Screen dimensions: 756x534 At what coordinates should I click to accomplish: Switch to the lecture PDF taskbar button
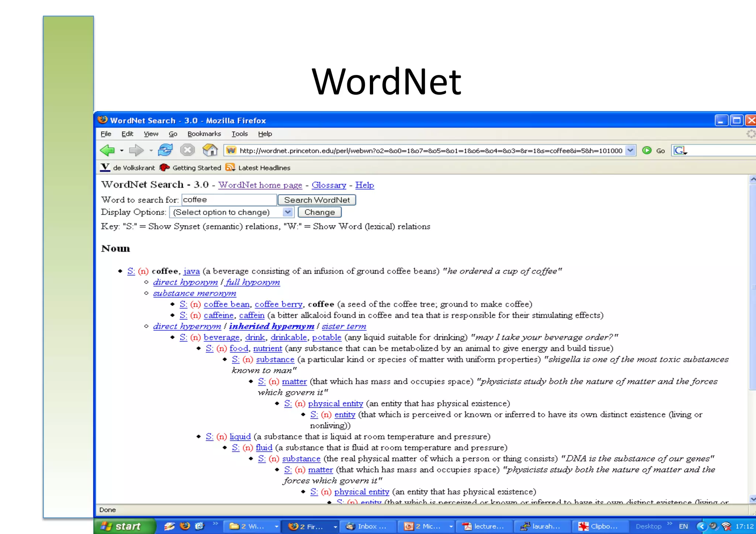click(x=485, y=527)
